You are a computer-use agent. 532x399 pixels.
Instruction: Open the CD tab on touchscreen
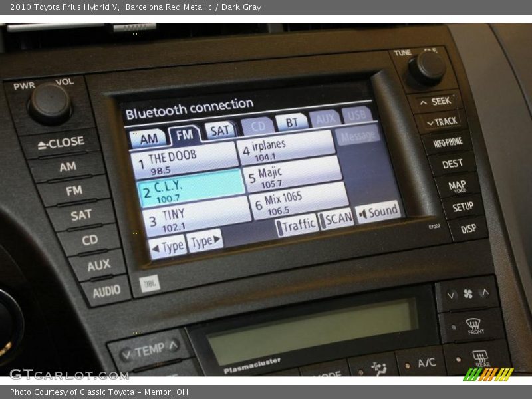click(x=257, y=126)
